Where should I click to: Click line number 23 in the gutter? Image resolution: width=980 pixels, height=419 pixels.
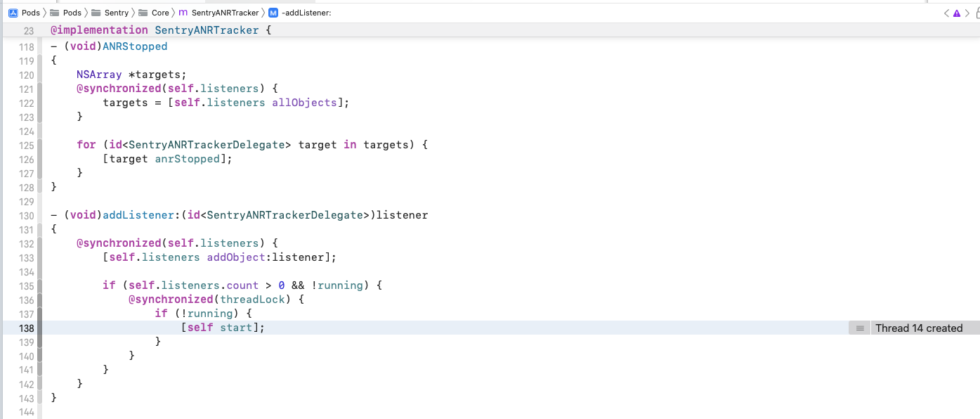[x=28, y=31]
